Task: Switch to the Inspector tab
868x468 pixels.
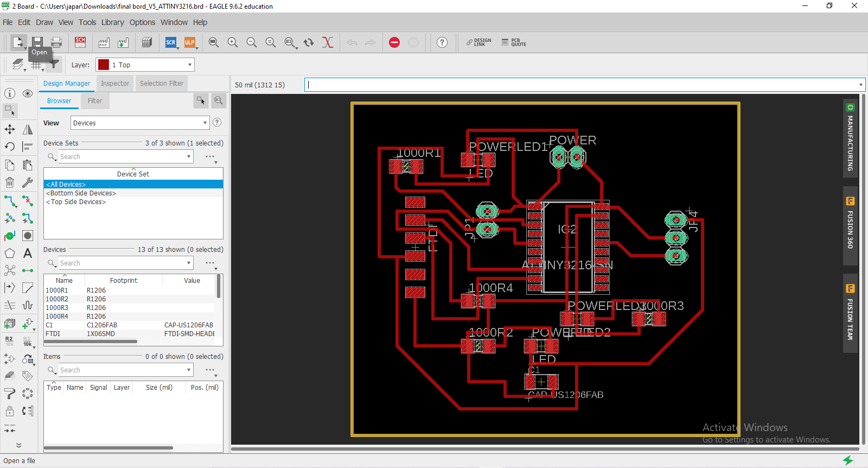Action: [x=115, y=84]
